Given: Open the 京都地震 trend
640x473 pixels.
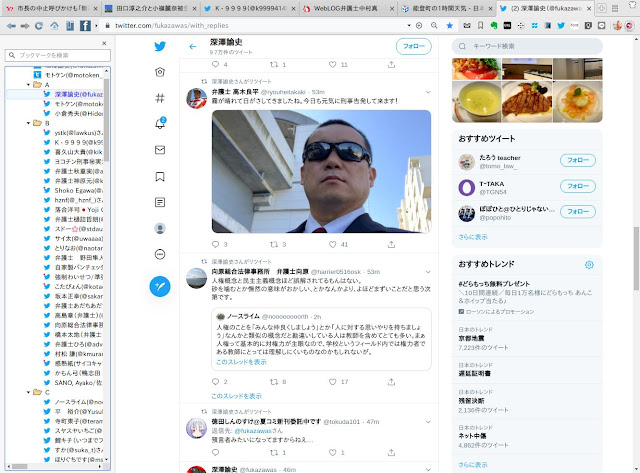Looking at the screenshot, I should (471, 338).
